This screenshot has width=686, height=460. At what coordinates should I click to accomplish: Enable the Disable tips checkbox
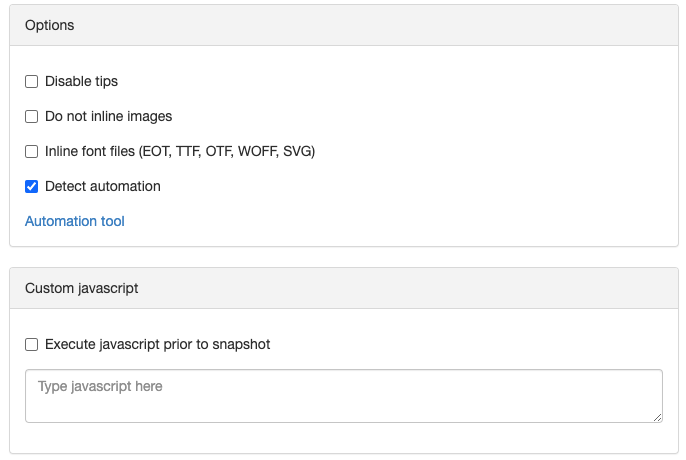pos(32,81)
